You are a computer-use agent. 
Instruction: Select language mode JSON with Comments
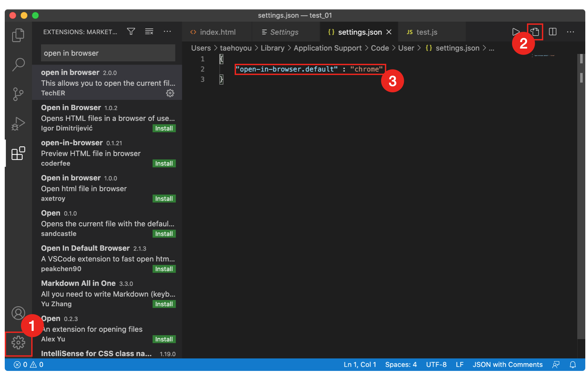pos(507,364)
